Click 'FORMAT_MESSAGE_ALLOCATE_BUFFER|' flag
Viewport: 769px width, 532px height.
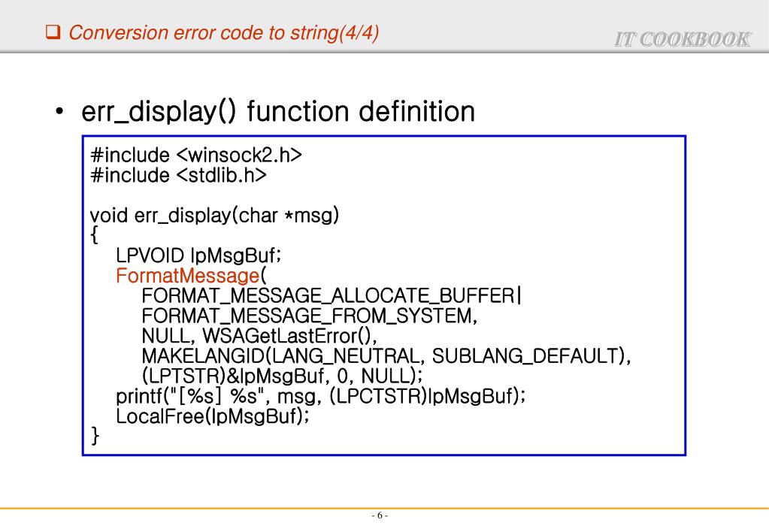point(332,295)
